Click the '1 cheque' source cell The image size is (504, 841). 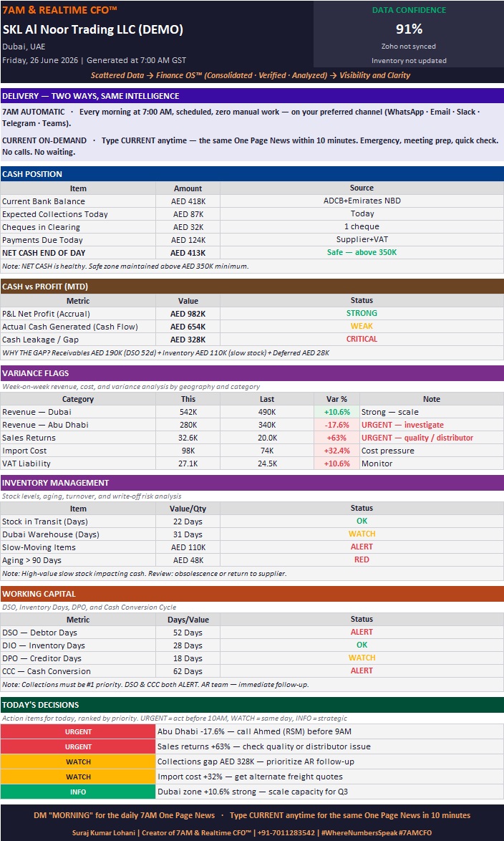pos(362,227)
